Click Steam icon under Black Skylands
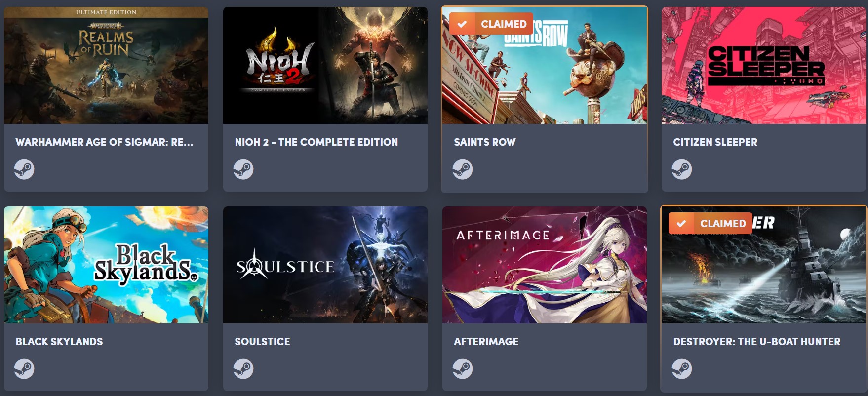Viewport: 868px width, 396px height. pos(24,369)
